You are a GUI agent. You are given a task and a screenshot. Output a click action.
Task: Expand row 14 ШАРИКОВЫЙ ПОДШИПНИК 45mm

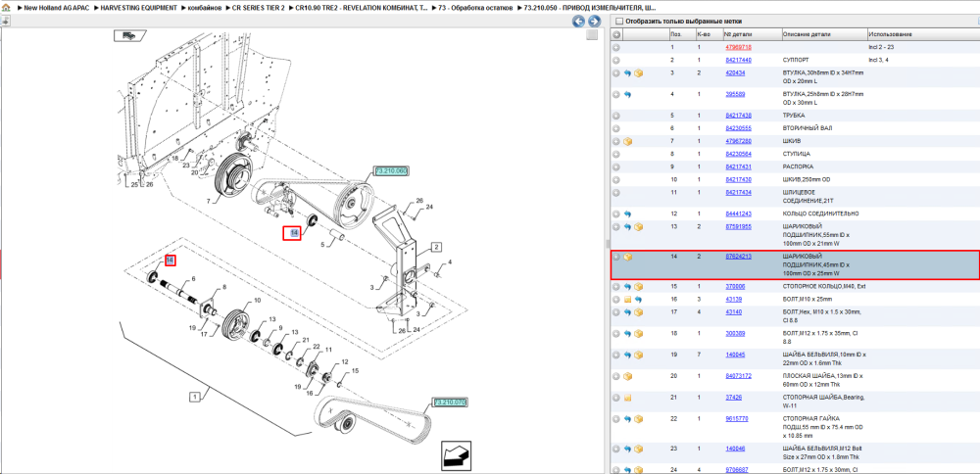pyautogui.click(x=616, y=257)
